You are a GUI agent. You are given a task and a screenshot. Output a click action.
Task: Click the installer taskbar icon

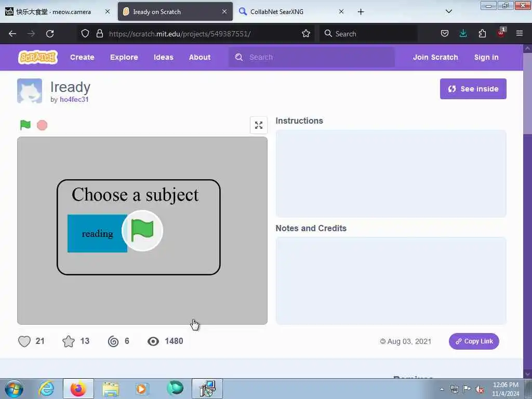point(207,389)
